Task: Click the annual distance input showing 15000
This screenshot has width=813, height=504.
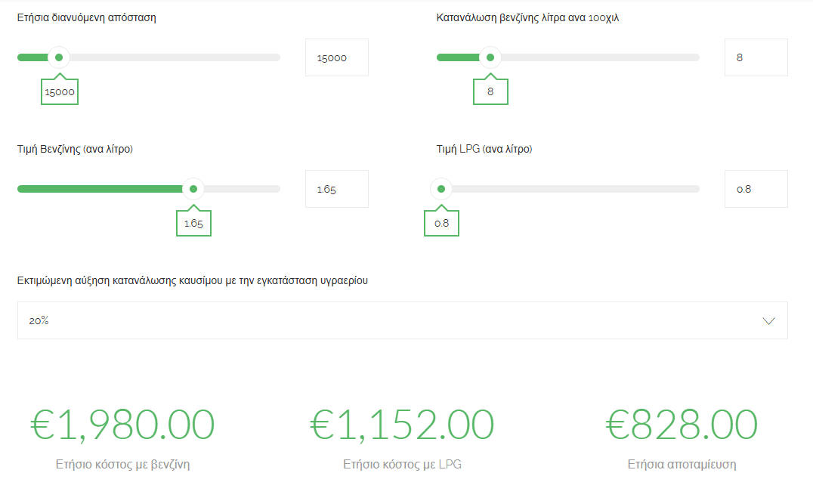Action: [x=337, y=57]
